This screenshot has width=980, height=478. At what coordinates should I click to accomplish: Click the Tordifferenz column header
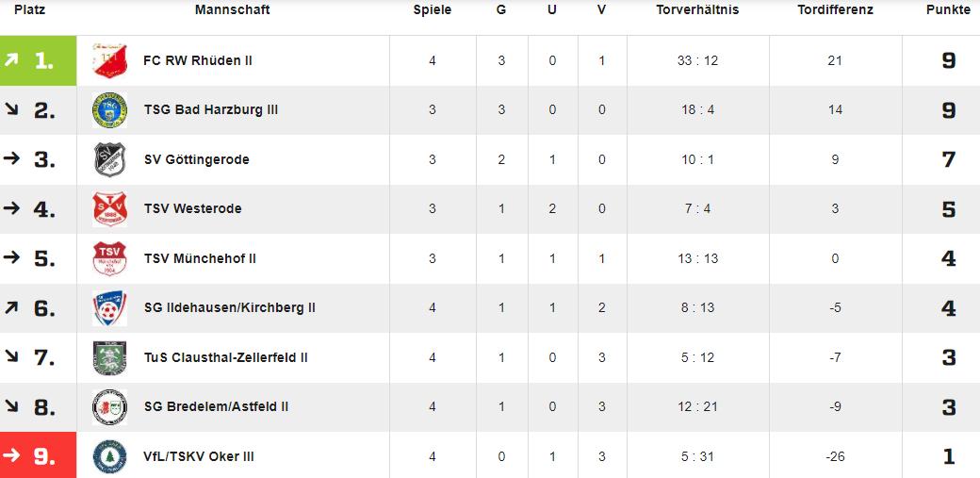[835, 10]
